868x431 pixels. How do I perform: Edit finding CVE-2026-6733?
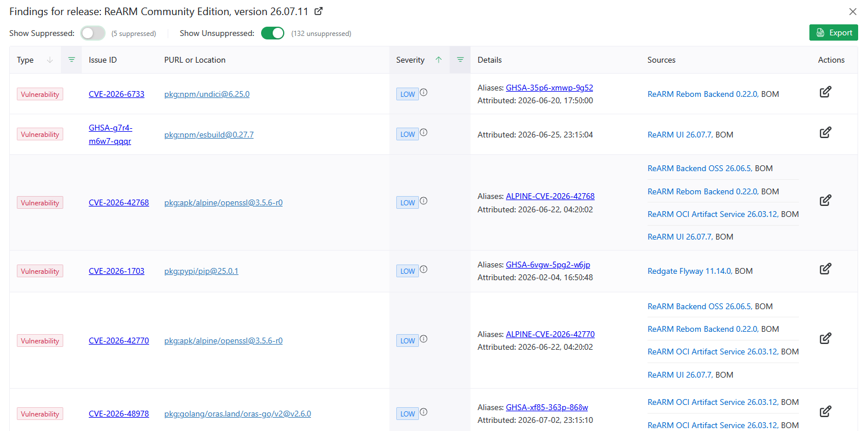pos(825,92)
